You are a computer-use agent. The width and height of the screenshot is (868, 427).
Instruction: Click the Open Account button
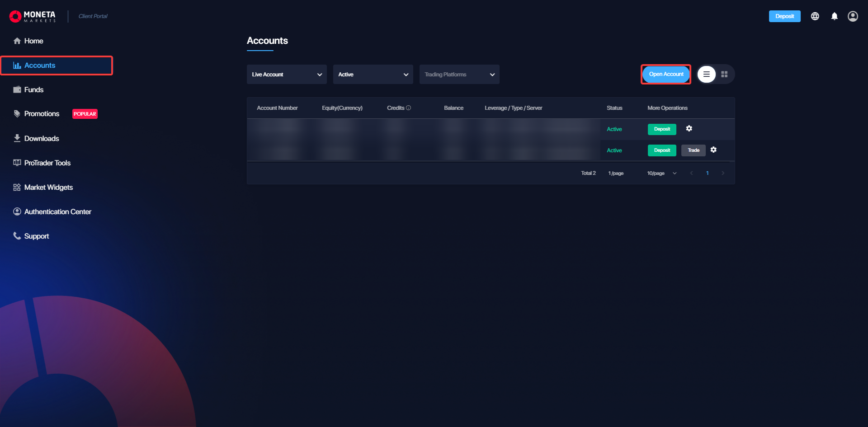click(666, 74)
